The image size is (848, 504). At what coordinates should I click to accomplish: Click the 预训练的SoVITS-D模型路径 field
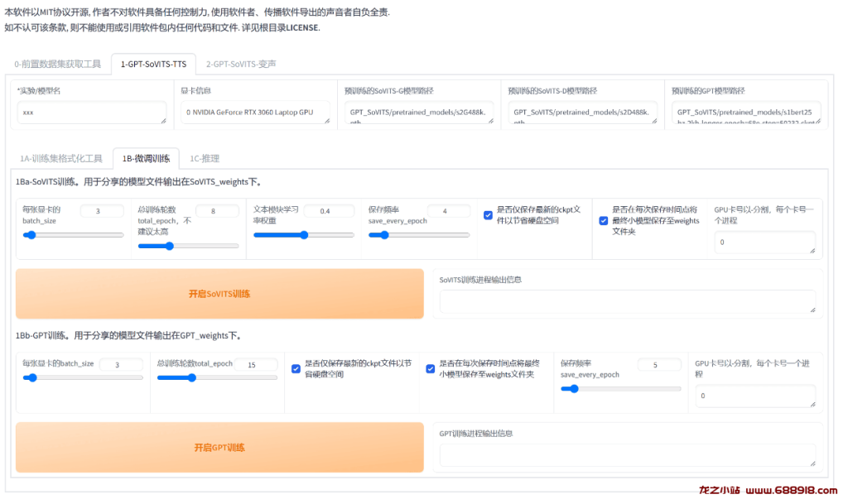pos(583,113)
